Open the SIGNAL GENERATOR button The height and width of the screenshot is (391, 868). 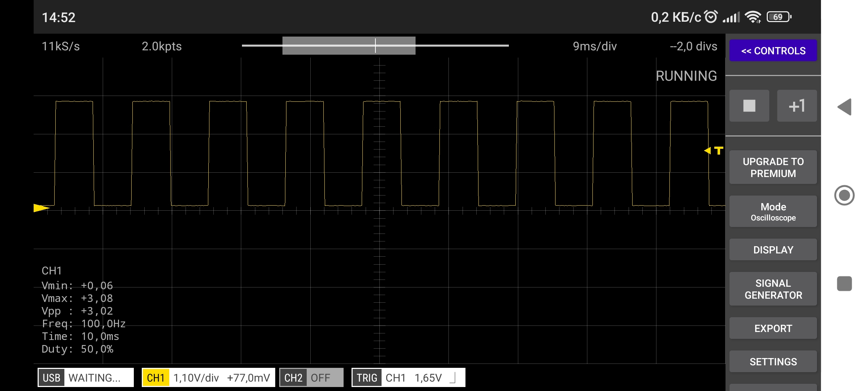tap(773, 289)
